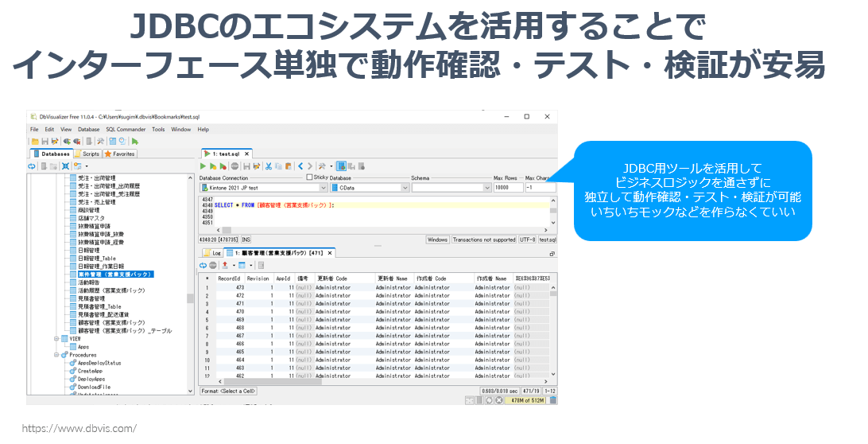The image size is (868, 444).
Task: Open dropdown arrow beside the Export icon
Action: tap(234, 266)
